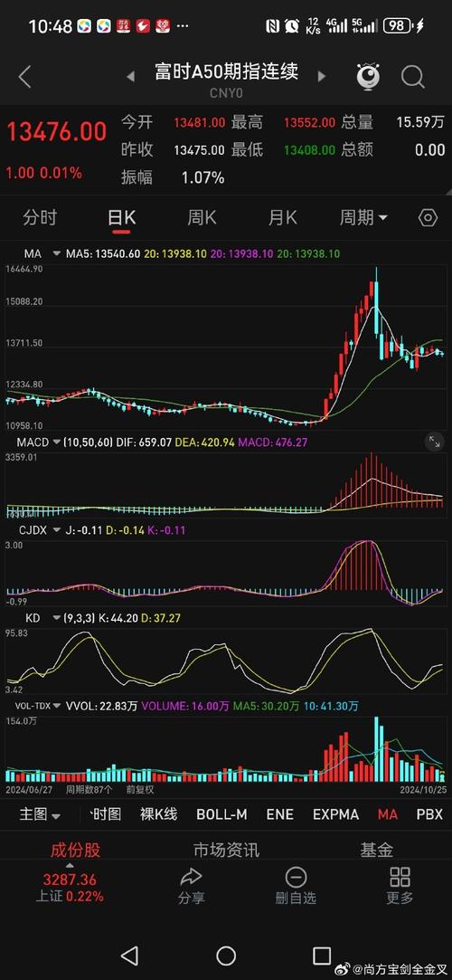Open the MA indicator dropdown arrow

coord(57,253)
